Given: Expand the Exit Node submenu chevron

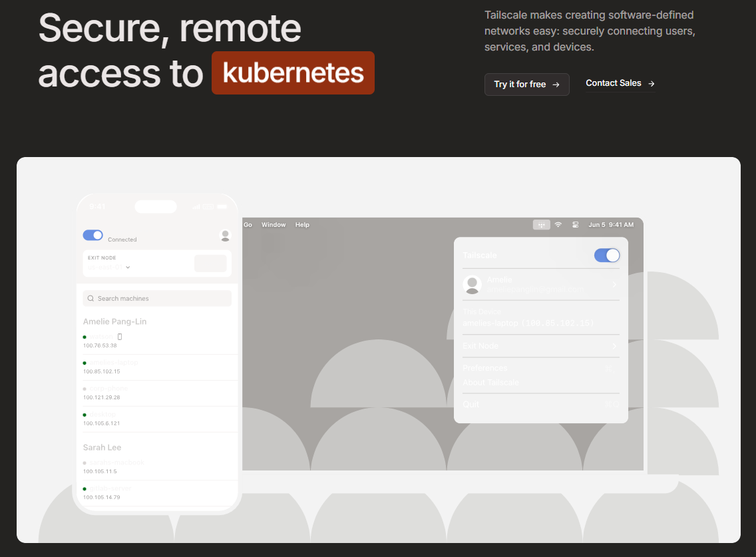Looking at the screenshot, I should click(614, 346).
